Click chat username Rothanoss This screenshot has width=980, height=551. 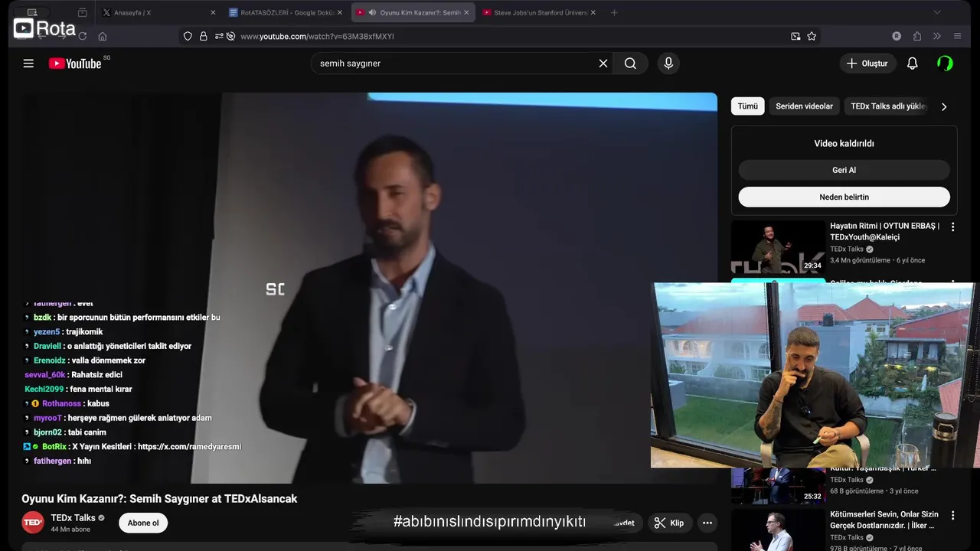click(61, 403)
